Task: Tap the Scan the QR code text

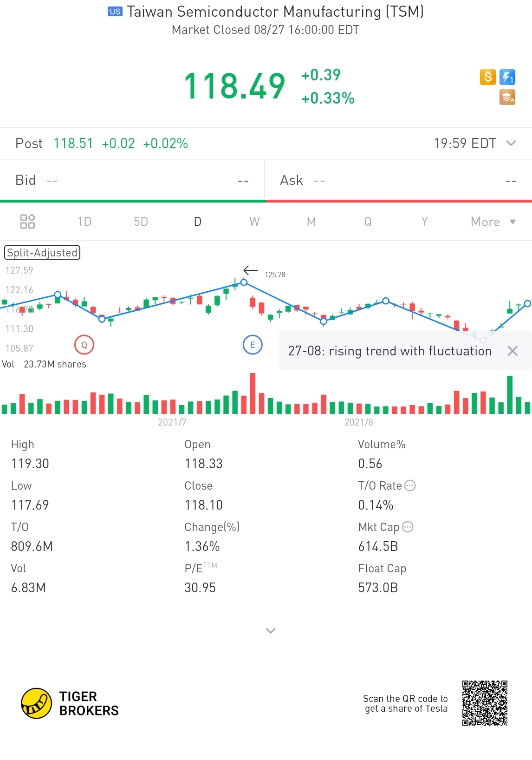Action: click(x=406, y=703)
